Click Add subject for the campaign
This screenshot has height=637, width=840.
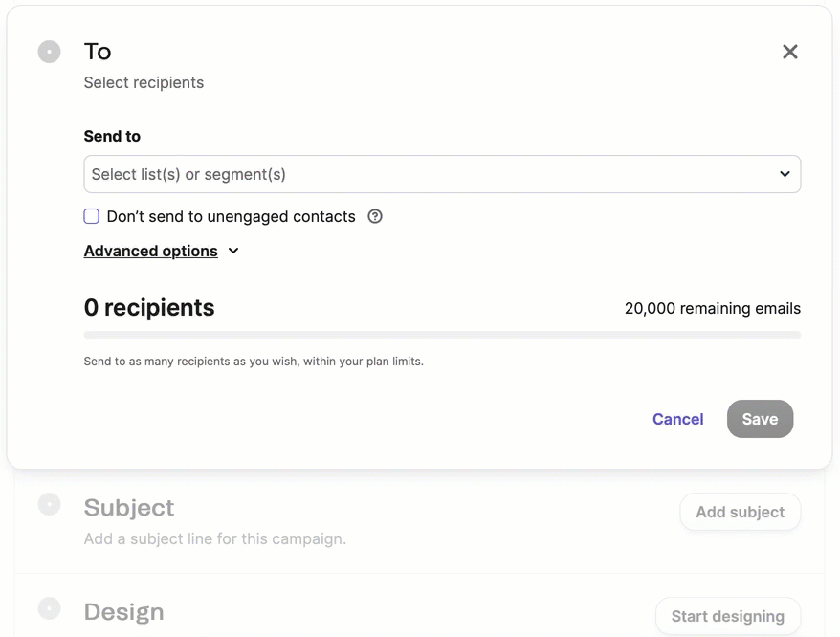click(740, 512)
